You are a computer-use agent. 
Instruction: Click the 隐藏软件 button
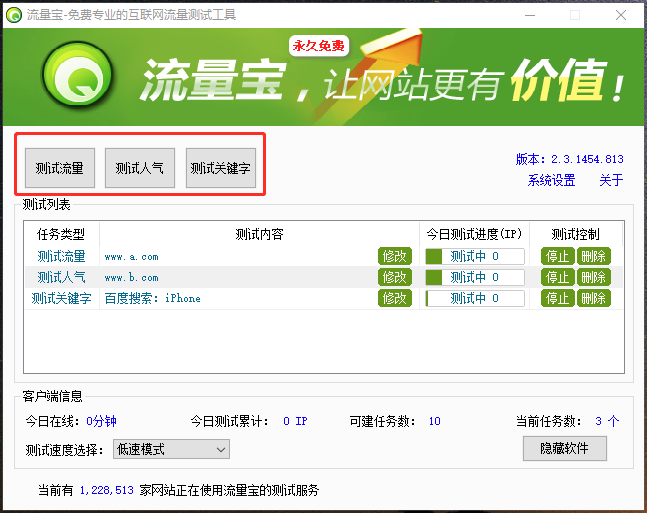coord(564,448)
